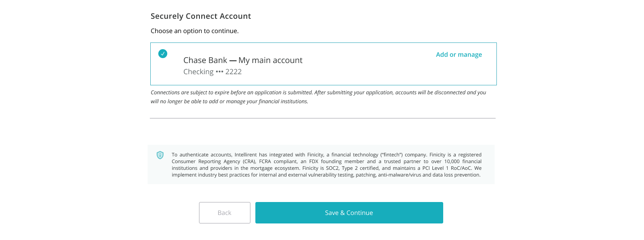The height and width of the screenshot is (240, 644).
Task: Click the shield info icon
Action: pyautogui.click(x=160, y=155)
